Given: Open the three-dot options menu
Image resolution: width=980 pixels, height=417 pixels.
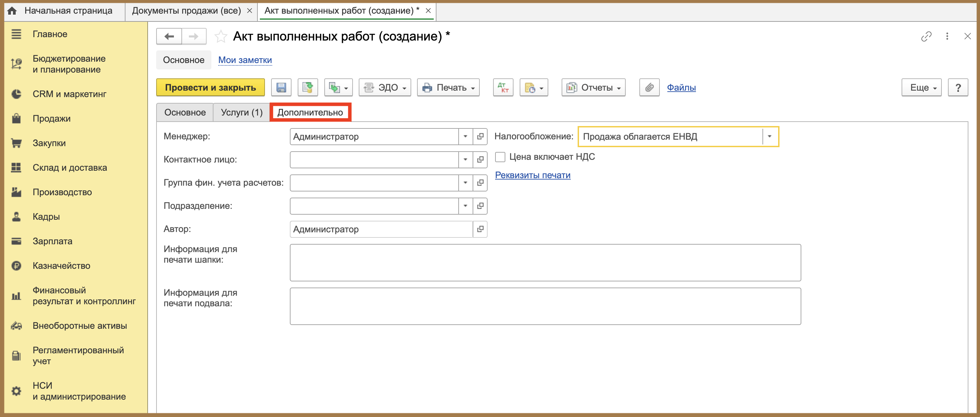Looking at the screenshot, I should pyautogui.click(x=947, y=36).
